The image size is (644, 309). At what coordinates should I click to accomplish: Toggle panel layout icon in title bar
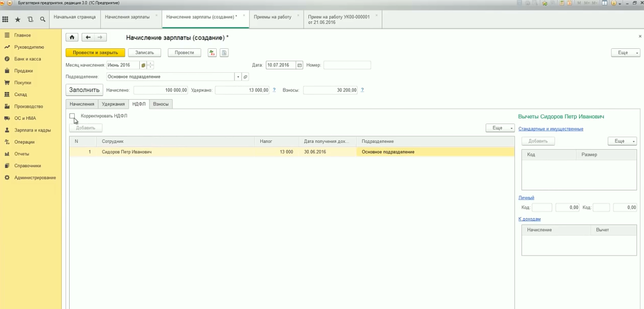[604, 3]
